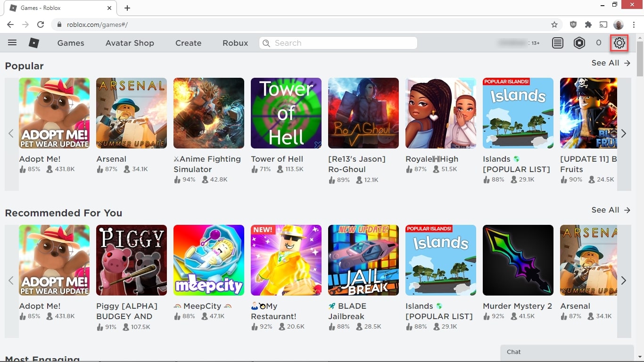This screenshot has height=362, width=644.
Task: Open the MeepCity game thumbnail
Action: click(x=209, y=260)
